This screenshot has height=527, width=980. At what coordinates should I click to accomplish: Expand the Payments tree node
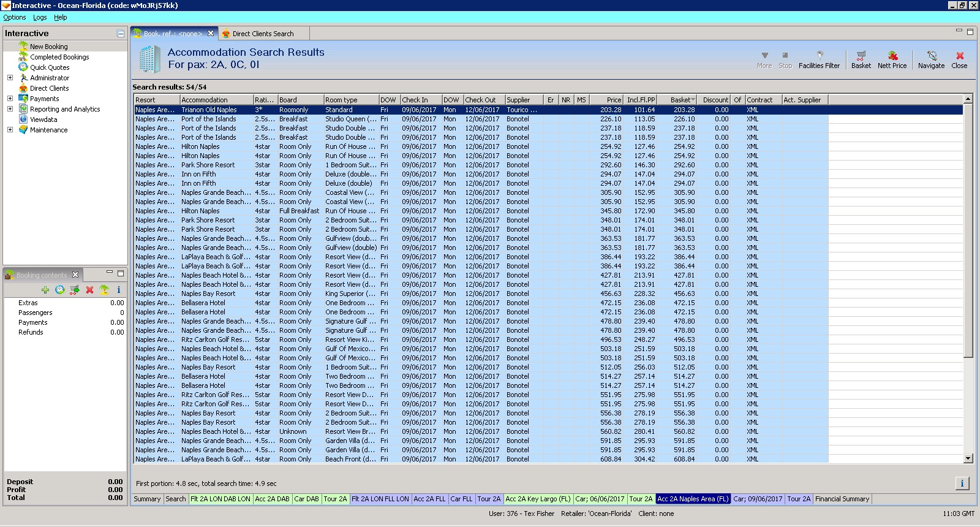10,99
